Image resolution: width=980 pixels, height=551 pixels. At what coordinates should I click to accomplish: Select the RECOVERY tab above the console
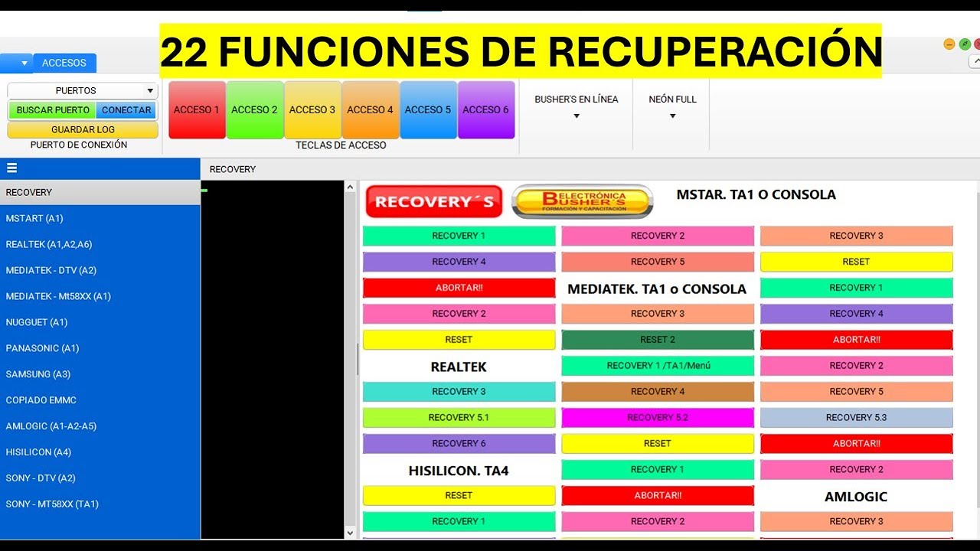click(233, 169)
